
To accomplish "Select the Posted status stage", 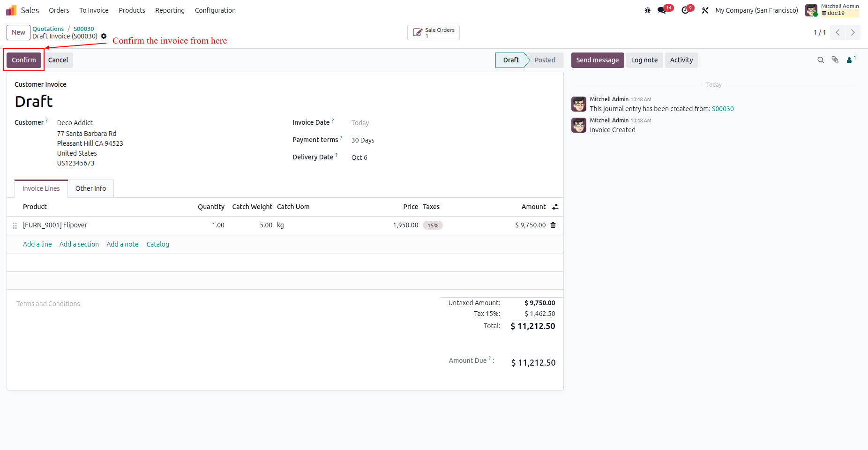I will tap(545, 60).
